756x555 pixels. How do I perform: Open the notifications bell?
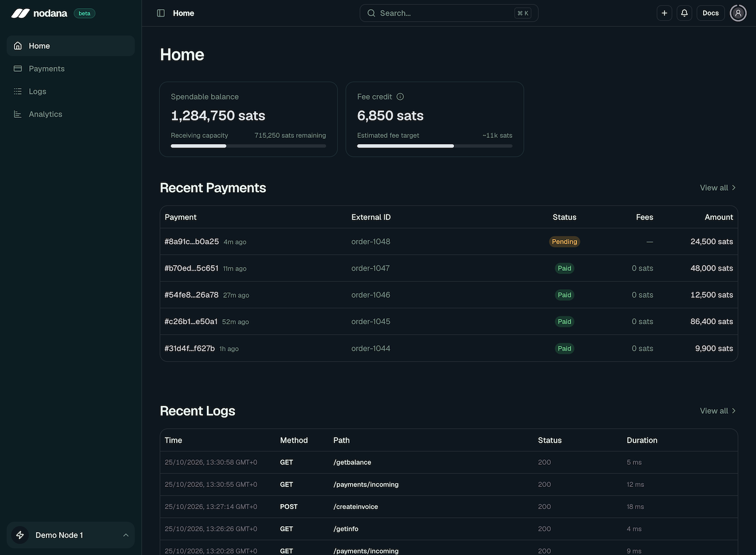point(684,13)
